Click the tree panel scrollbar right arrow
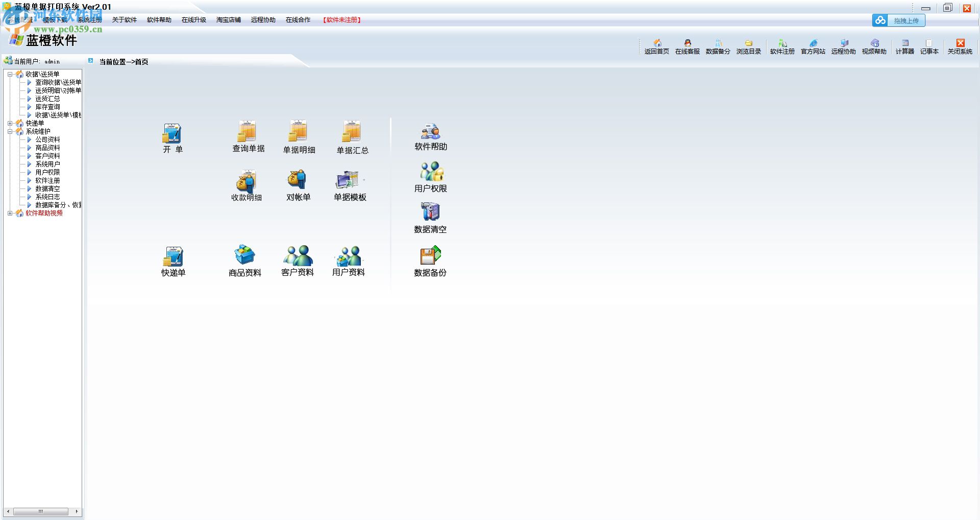This screenshot has height=520, width=980. [77, 511]
